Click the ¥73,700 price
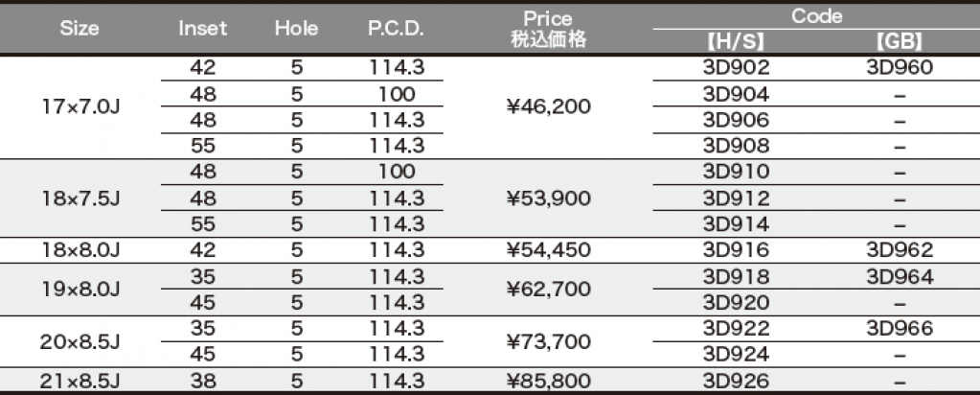980x395 pixels. point(548,342)
